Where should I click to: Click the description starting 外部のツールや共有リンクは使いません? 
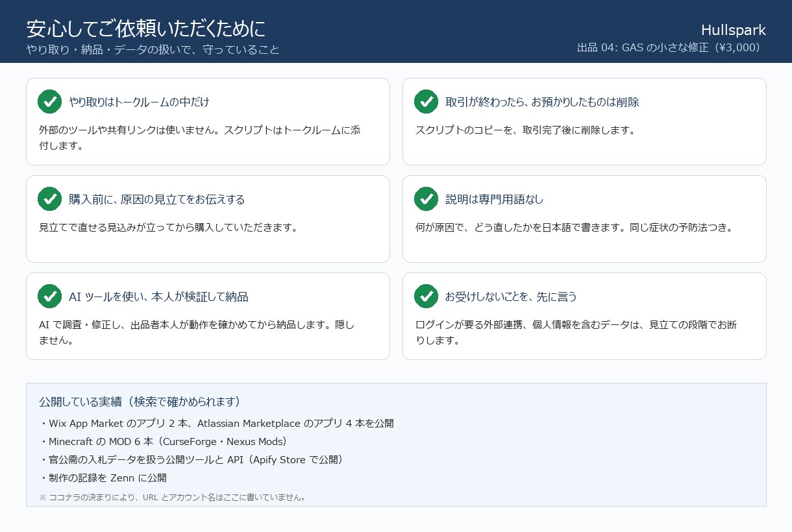(199, 138)
